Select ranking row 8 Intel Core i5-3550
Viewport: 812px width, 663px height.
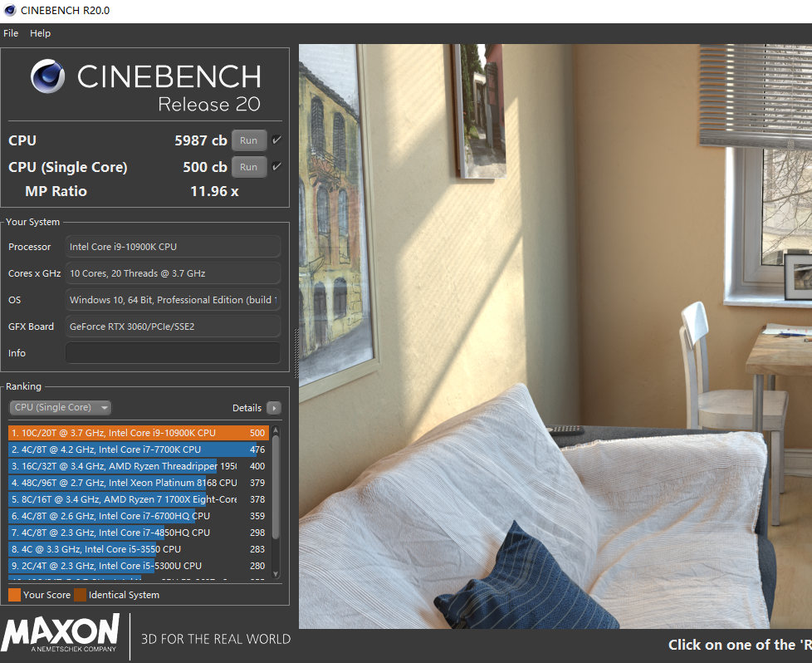[139, 549]
